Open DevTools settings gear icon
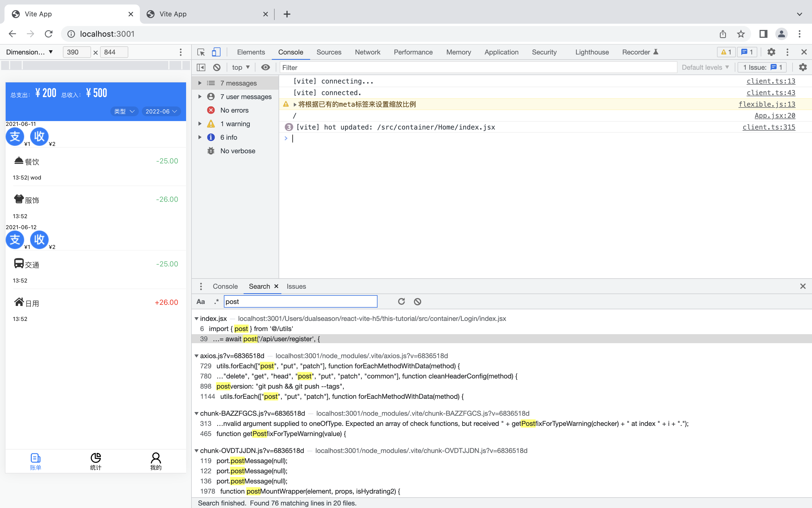The image size is (812, 508). click(x=771, y=52)
